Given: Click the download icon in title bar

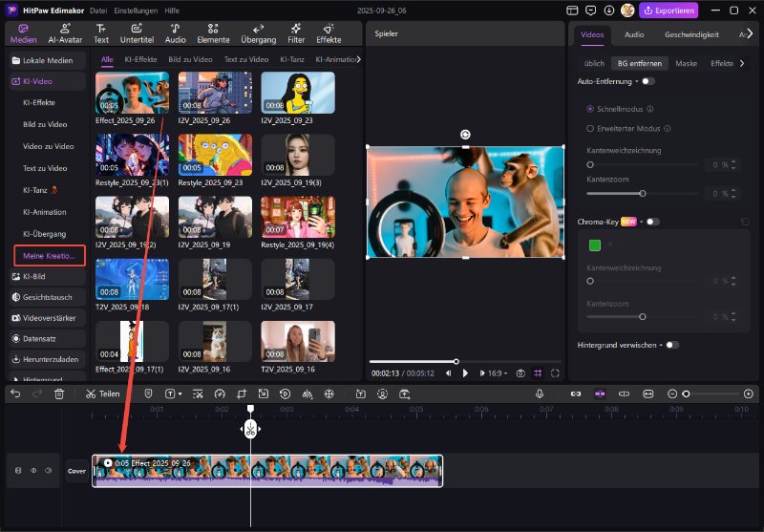Looking at the screenshot, I should [x=609, y=11].
